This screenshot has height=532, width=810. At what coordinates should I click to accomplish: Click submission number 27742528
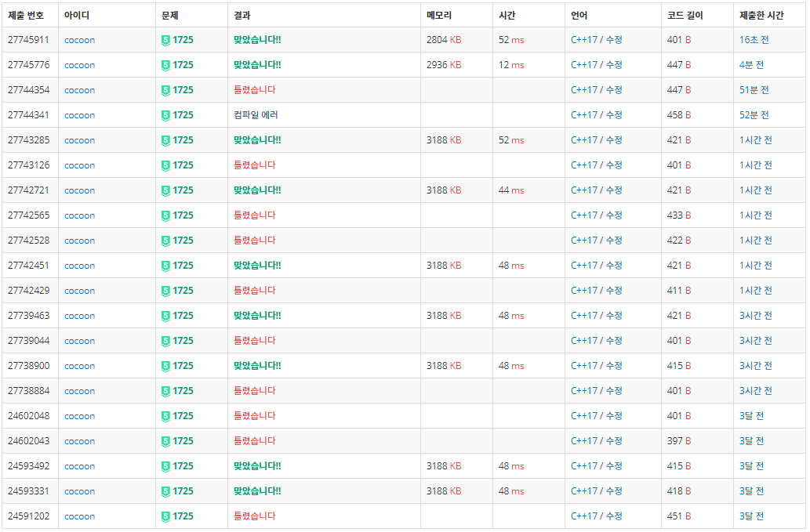pos(29,241)
